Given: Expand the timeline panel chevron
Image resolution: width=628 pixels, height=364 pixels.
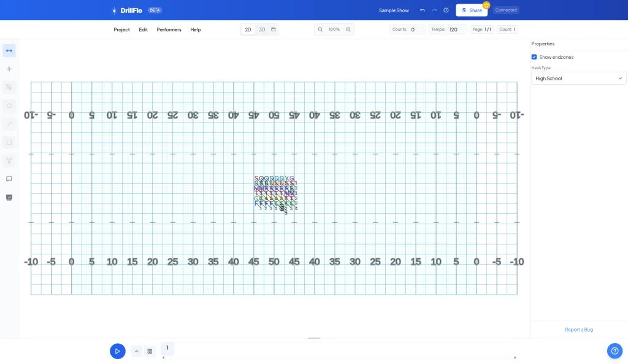Looking at the screenshot, I should tap(137, 351).
